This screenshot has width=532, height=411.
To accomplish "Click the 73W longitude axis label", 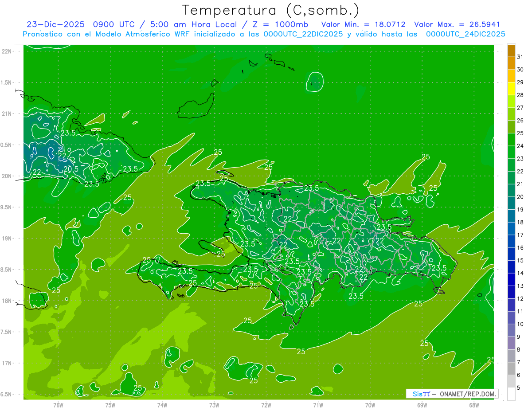I will click(x=214, y=405).
